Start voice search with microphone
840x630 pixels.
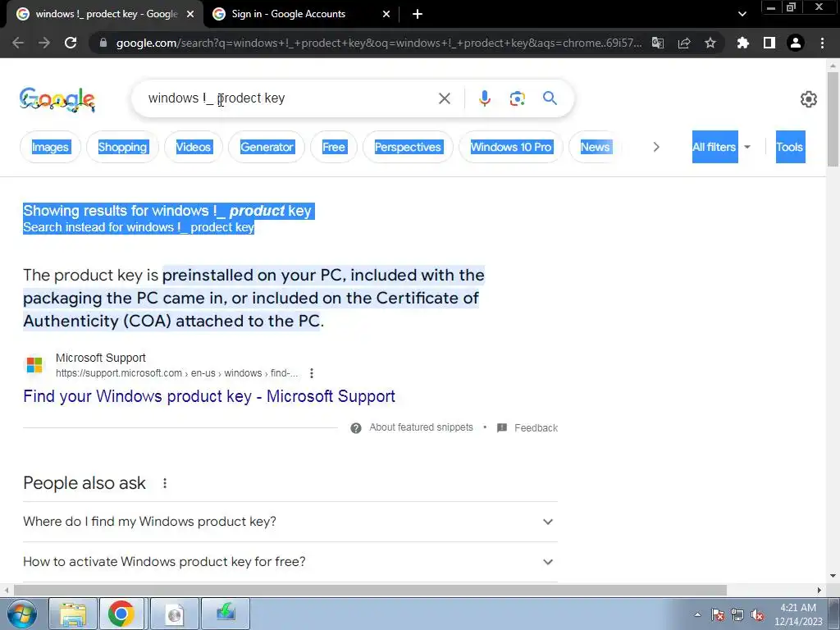pos(485,98)
